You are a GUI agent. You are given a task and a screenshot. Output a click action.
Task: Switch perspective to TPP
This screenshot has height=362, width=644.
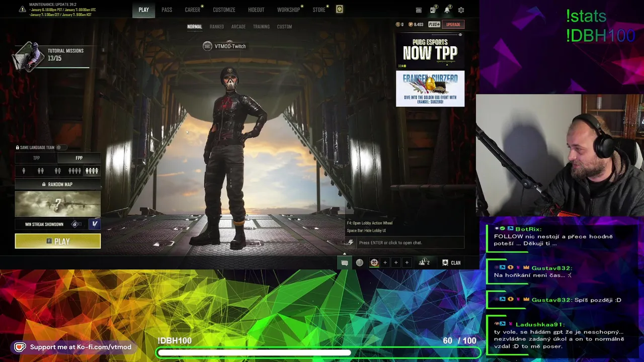pyautogui.click(x=36, y=158)
